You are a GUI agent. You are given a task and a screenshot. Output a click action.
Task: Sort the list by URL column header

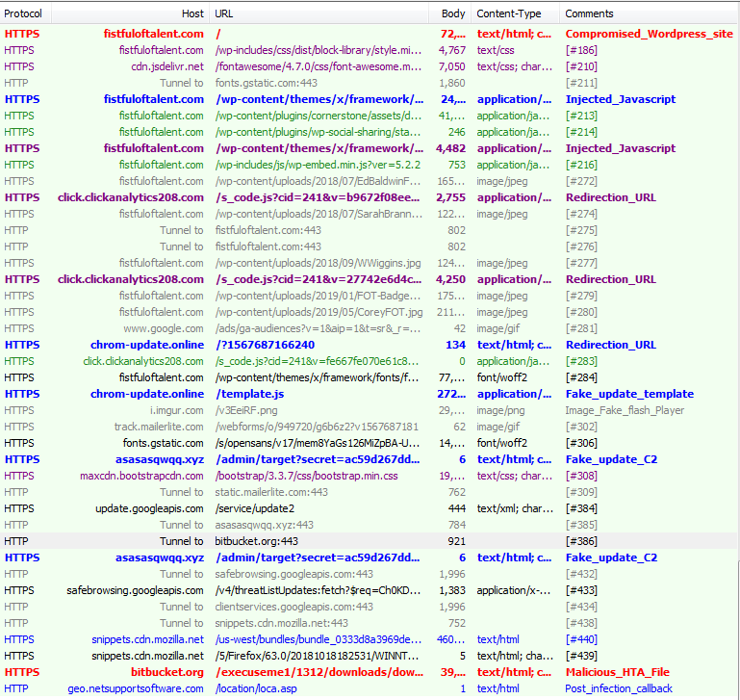(224, 13)
